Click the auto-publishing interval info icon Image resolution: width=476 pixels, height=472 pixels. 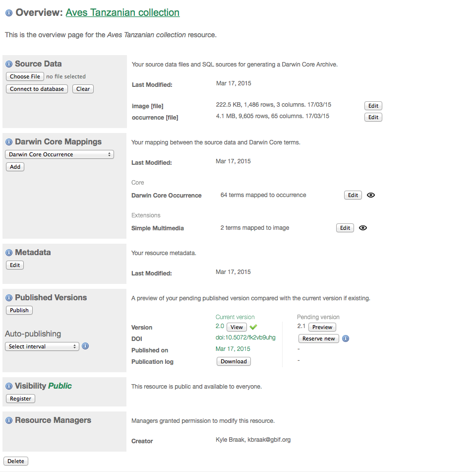point(85,346)
